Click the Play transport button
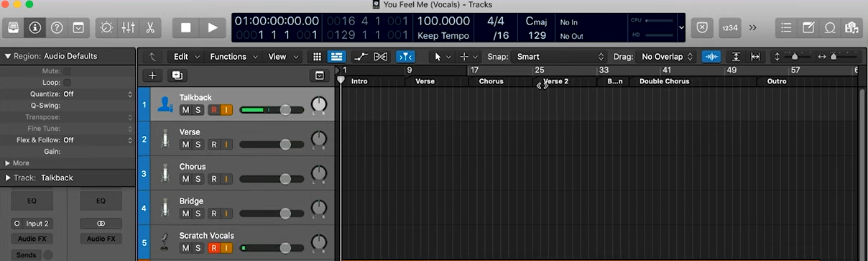Screen dimensions: 868x261 (x=212, y=27)
